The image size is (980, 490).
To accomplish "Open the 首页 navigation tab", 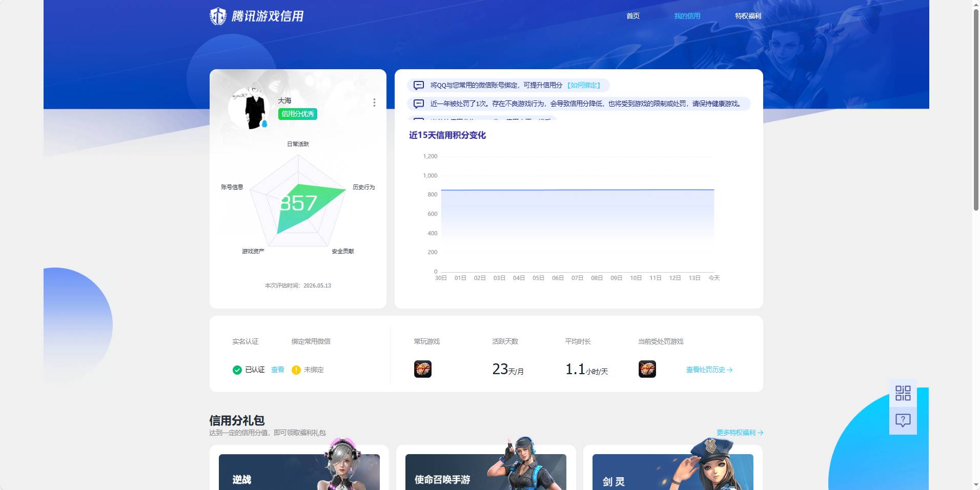I will (x=633, y=16).
